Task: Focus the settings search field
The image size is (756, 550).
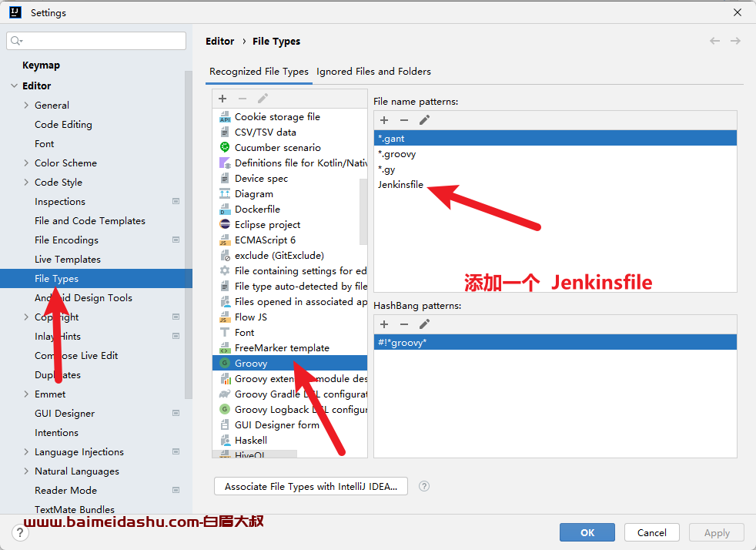Action: pos(96,41)
